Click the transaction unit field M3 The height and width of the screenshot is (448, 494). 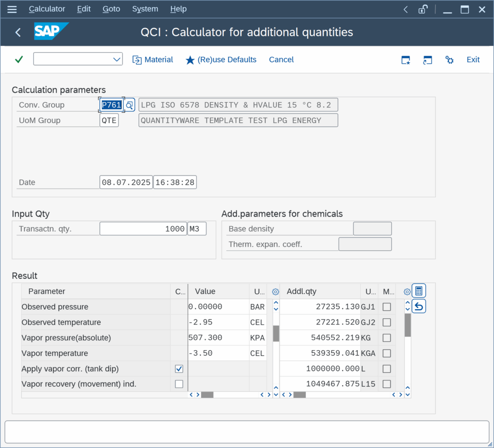pyautogui.click(x=197, y=229)
